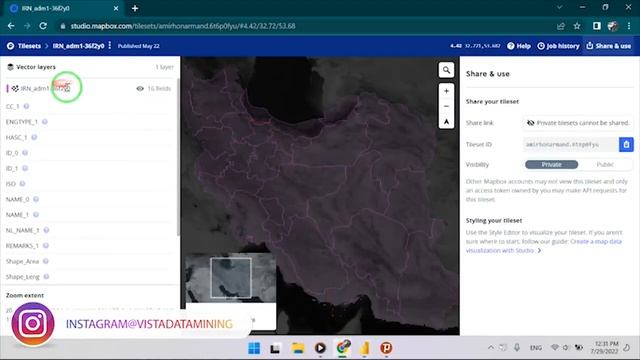Go back in browser history

click(x=11, y=26)
